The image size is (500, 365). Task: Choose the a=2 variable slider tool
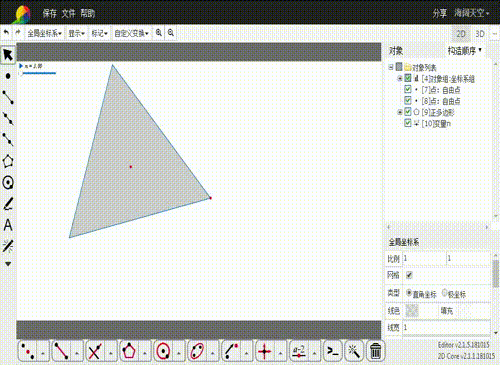(299, 351)
